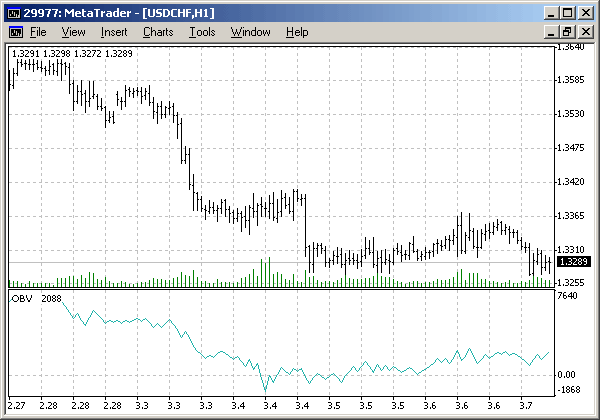This screenshot has height=420, width=600.
Task: Click the 1.3420 price scale label
Action: [571, 182]
